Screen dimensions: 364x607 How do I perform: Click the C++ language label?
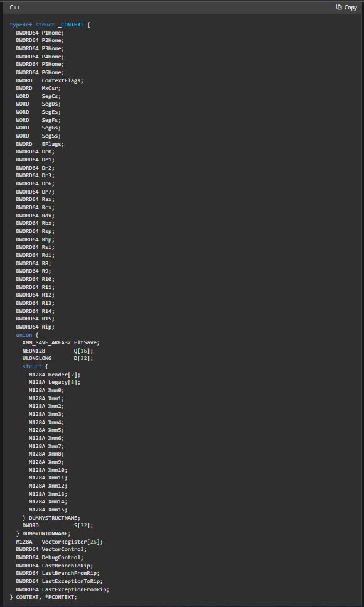point(15,8)
